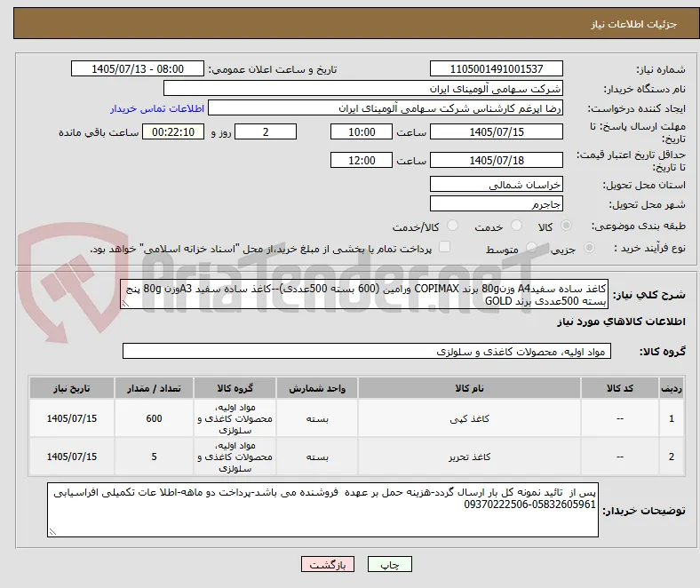Select the کالا/خدمت radio button
The image size is (700, 588).
click(453, 226)
